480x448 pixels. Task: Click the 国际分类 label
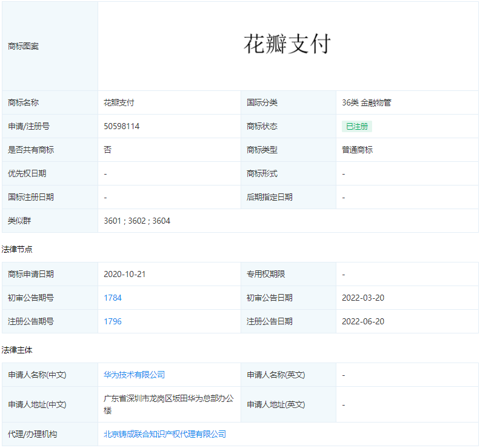coord(262,102)
